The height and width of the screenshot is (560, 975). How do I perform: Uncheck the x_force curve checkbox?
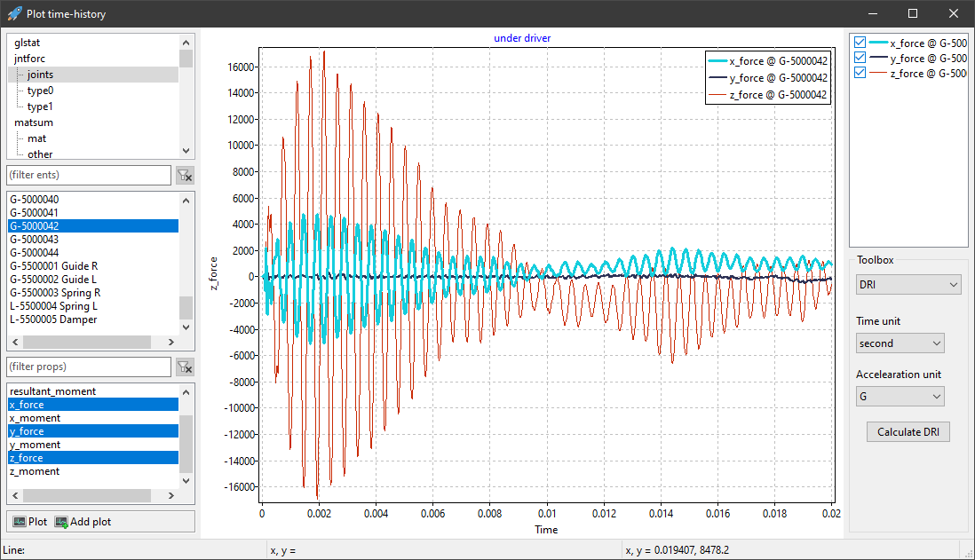point(860,43)
